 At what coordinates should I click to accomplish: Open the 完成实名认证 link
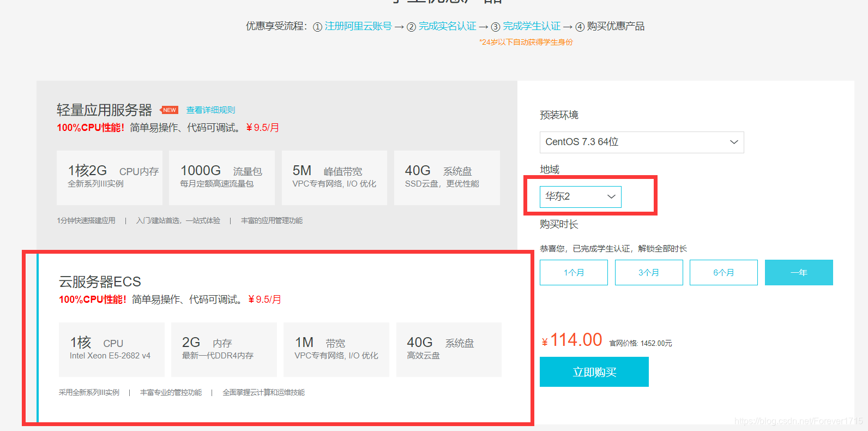tap(447, 26)
